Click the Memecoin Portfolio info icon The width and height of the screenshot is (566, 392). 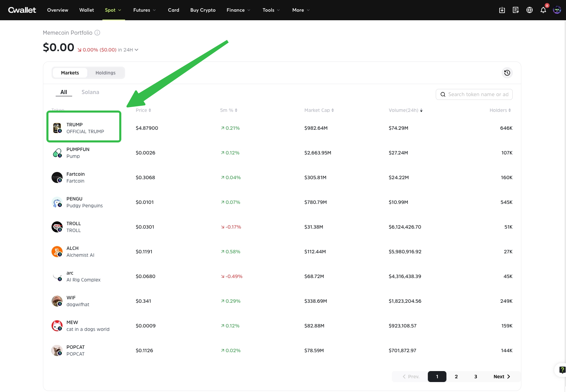point(97,33)
